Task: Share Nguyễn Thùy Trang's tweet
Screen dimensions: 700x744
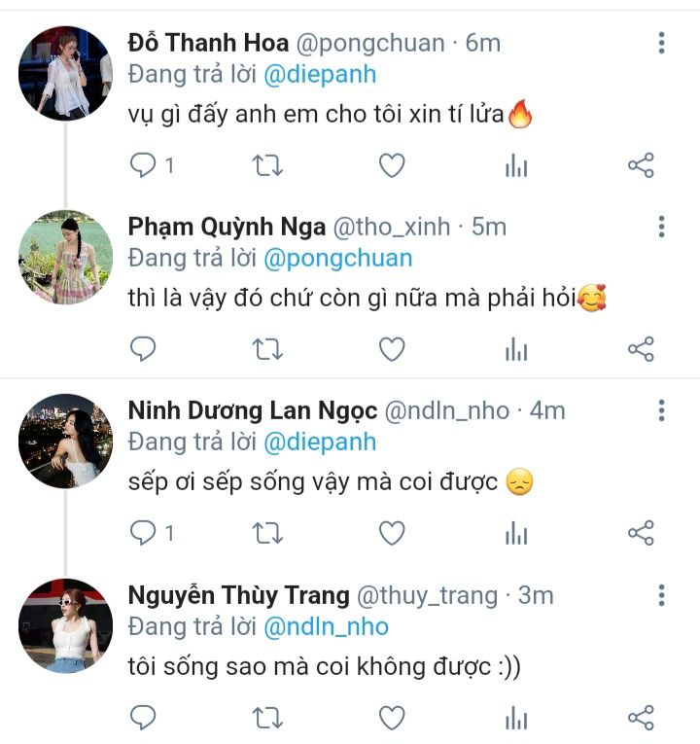Action: (x=641, y=719)
